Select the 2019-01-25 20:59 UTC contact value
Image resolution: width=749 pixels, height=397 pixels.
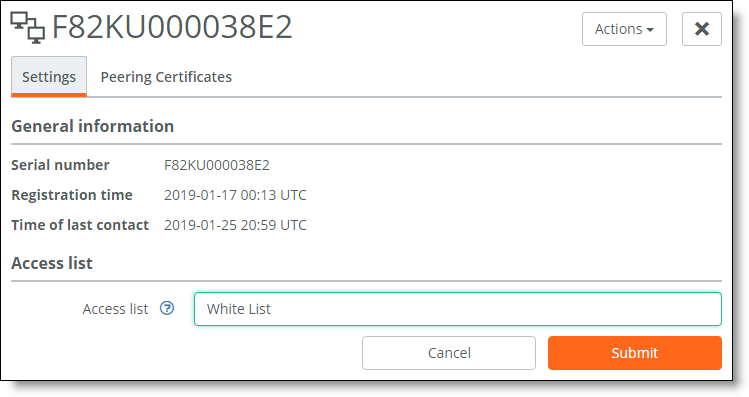click(x=235, y=225)
